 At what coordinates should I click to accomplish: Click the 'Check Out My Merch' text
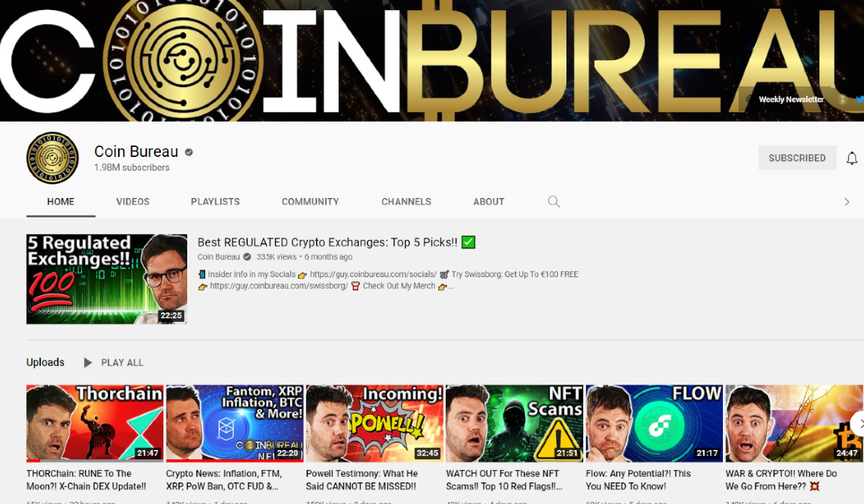pos(399,286)
